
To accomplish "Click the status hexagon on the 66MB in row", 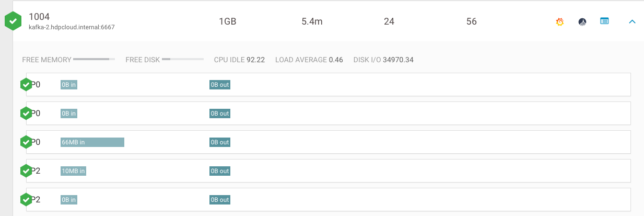I will 26,142.
